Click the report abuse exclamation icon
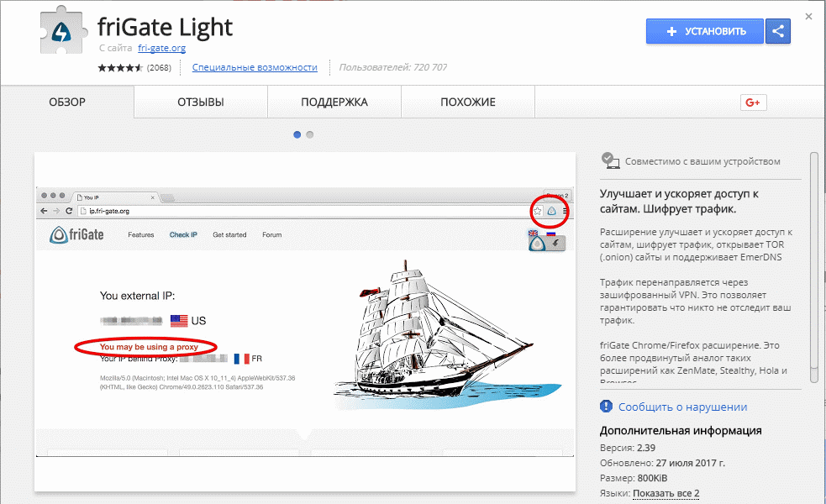This screenshot has height=504, width=826. click(x=607, y=407)
